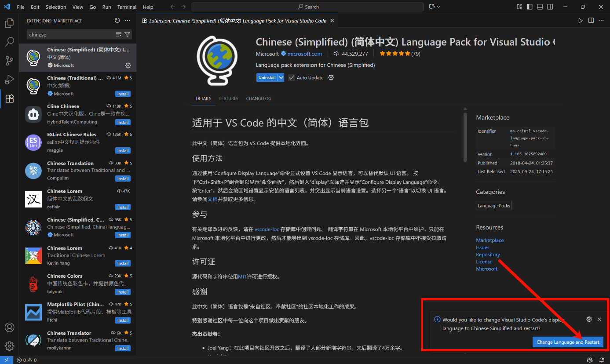Click gear on Chinese (Simplified) list item
610x364 pixels.
[128, 66]
